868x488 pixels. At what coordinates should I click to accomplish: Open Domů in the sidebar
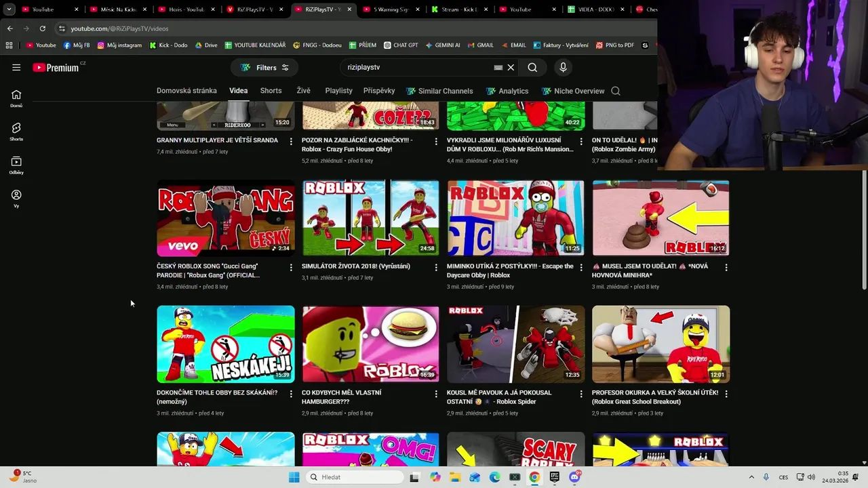(16, 98)
